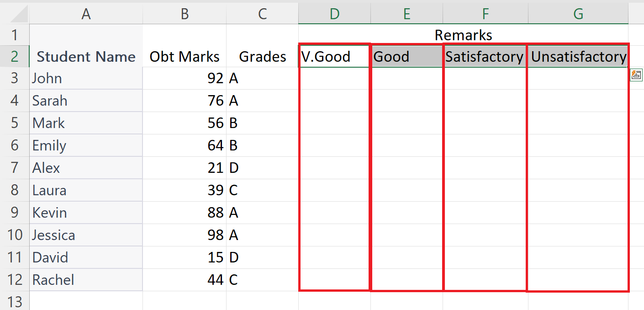The width and height of the screenshot is (644, 310).
Task: Click the V.Good header cell
Action: click(334, 56)
